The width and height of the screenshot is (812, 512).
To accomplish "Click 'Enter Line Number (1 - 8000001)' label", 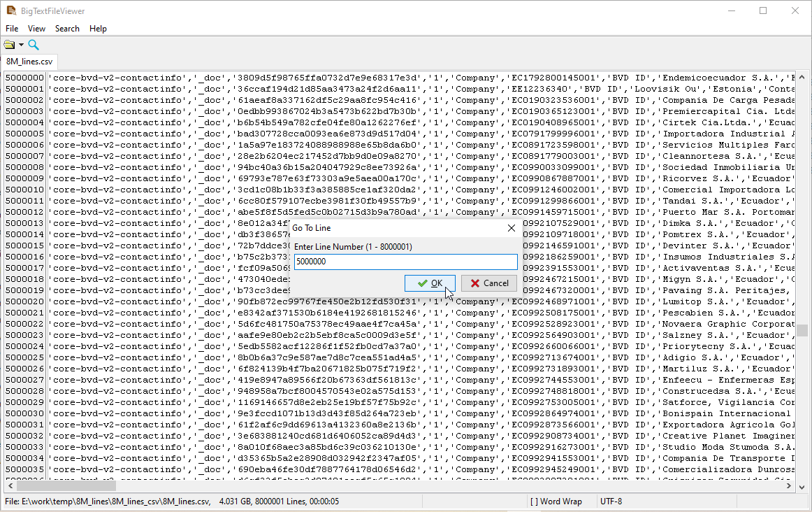I will click(x=353, y=247).
